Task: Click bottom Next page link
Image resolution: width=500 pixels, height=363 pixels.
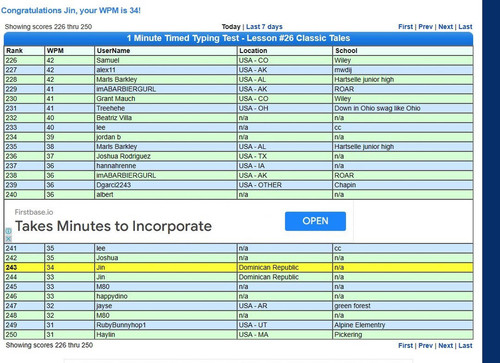Action: pyautogui.click(x=445, y=346)
